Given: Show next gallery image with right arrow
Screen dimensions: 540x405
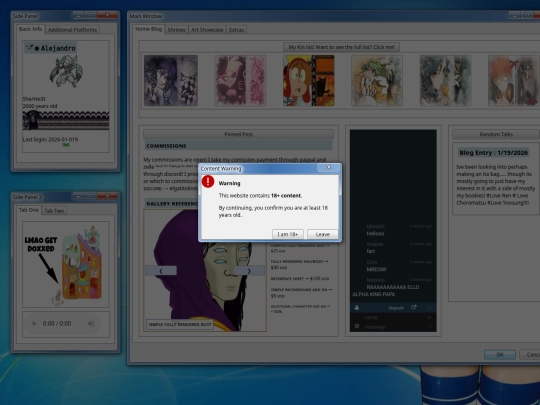Looking at the screenshot, I should click(249, 271).
